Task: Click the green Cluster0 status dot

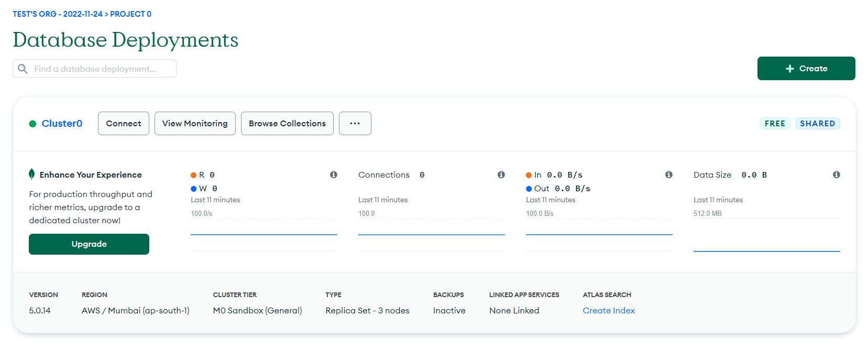Action: tap(32, 124)
